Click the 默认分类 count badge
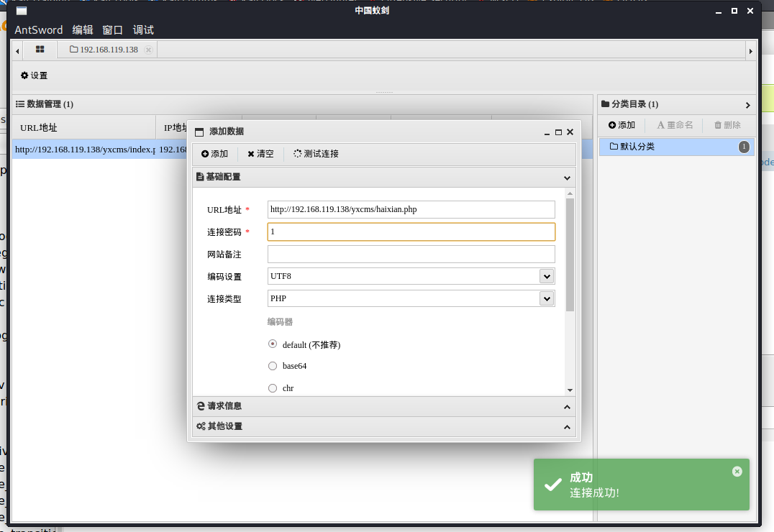The image size is (774, 532). point(744,147)
